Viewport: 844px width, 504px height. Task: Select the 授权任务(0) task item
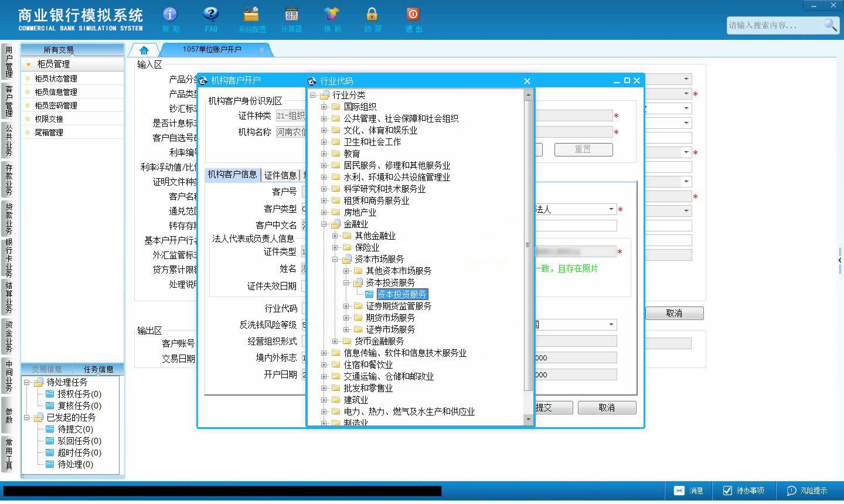pos(79,394)
